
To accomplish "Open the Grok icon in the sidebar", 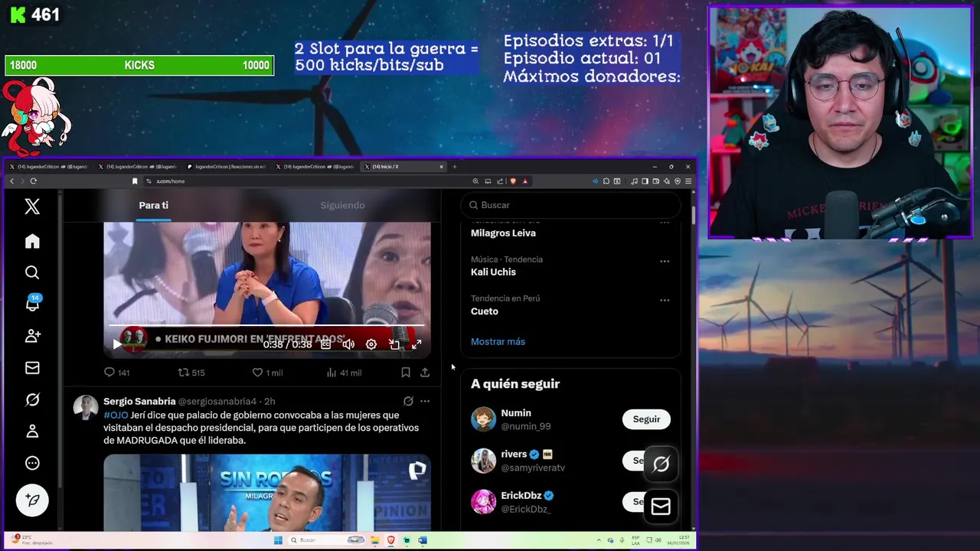I will [x=32, y=399].
